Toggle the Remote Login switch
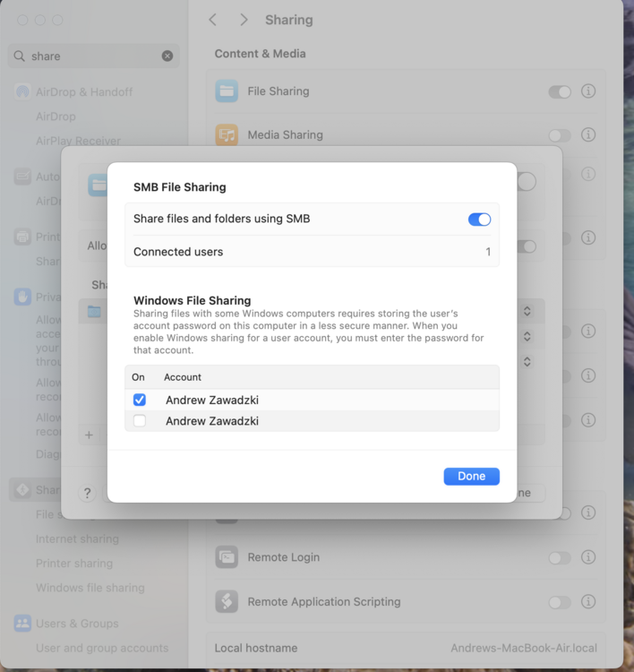 (560, 557)
